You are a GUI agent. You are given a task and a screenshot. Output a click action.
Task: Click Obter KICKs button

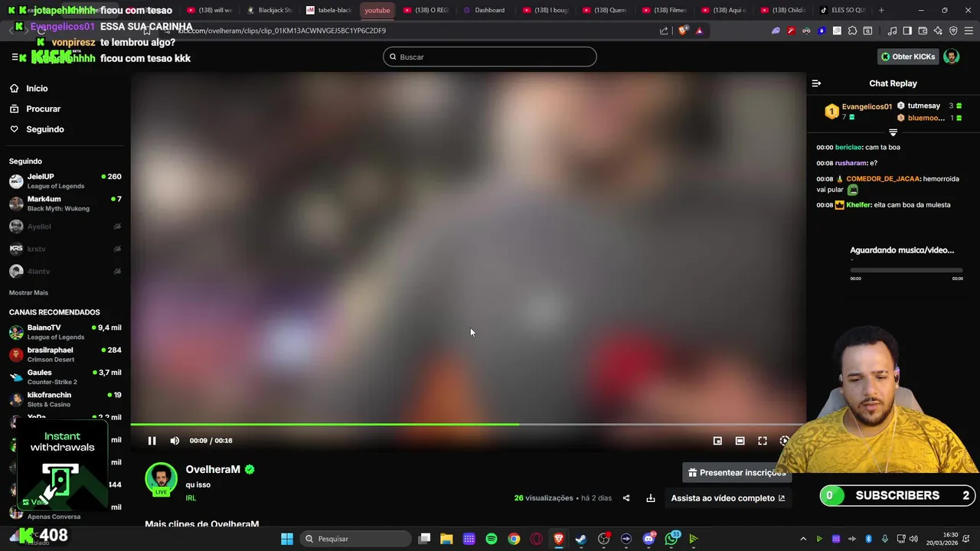coord(908,57)
